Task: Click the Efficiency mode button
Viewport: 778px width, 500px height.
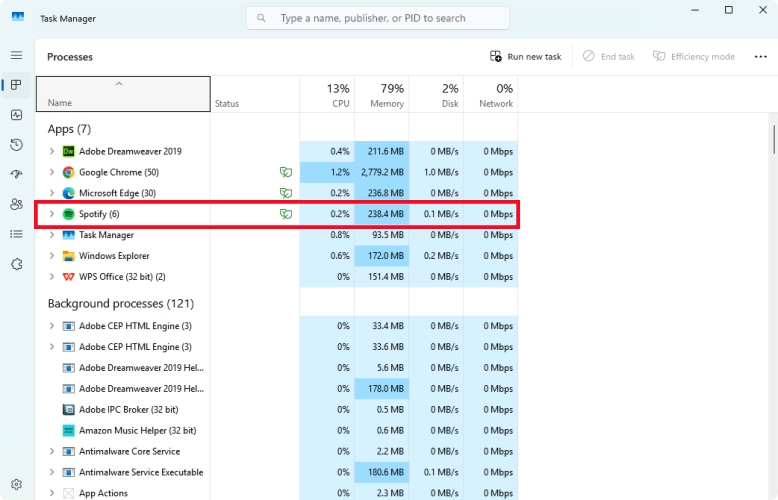Action: [x=694, y=57]
